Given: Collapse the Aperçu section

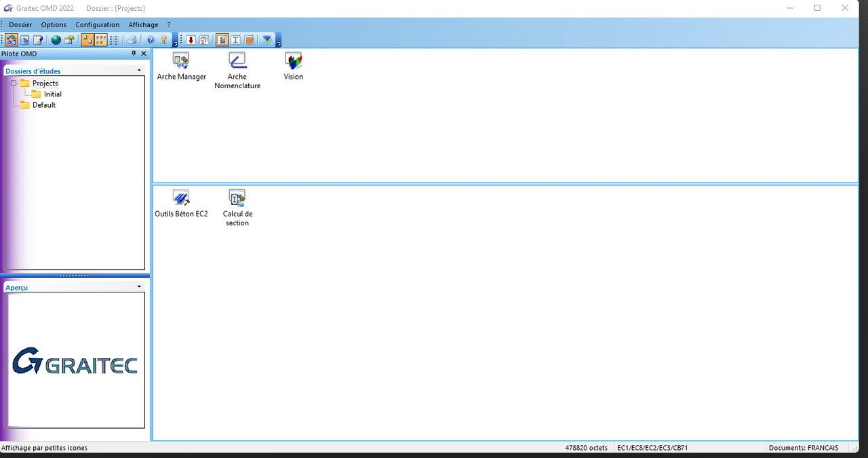Looking at the screenshot, I should click(140, 287).
